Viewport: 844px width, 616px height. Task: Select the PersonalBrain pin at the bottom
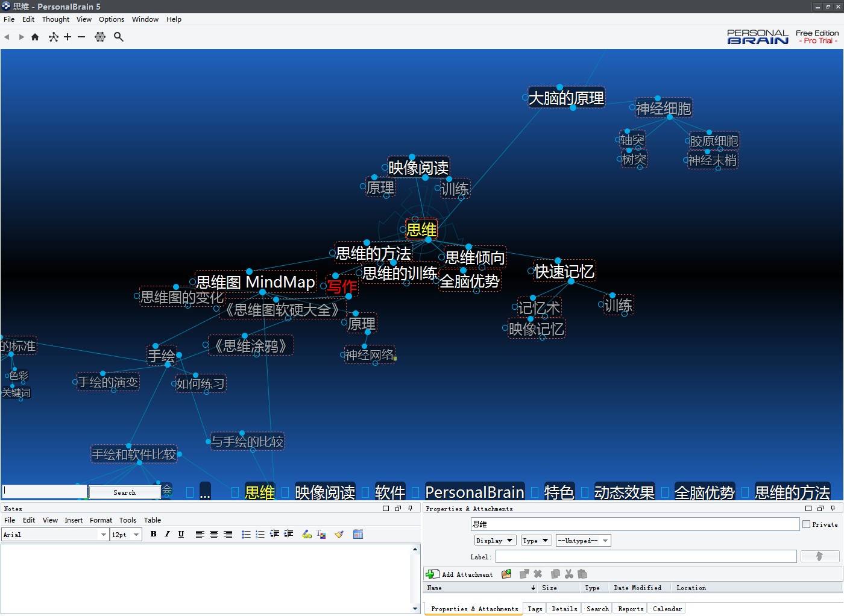pos(474,492)
